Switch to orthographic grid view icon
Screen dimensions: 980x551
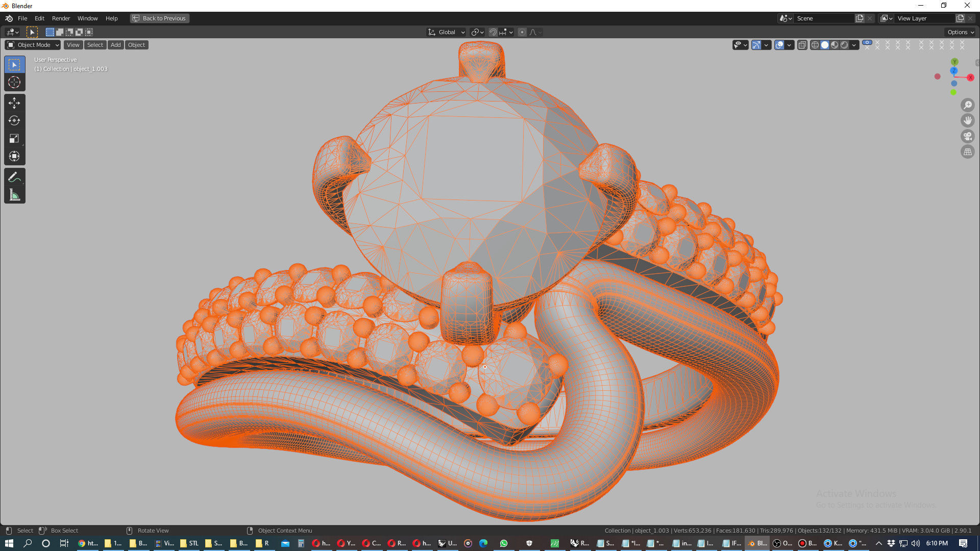pyautogui.click(x=967, y=152)
